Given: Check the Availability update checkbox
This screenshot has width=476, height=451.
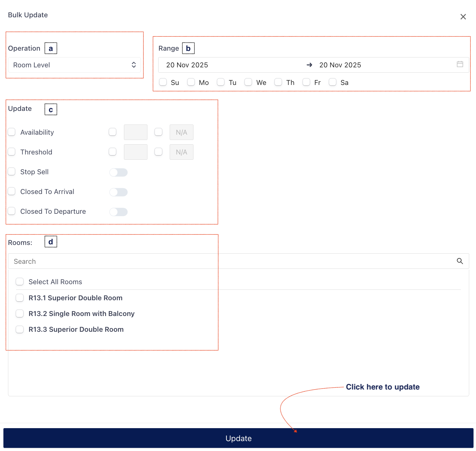Looking at the screenshot, I should tap(12, 132).
